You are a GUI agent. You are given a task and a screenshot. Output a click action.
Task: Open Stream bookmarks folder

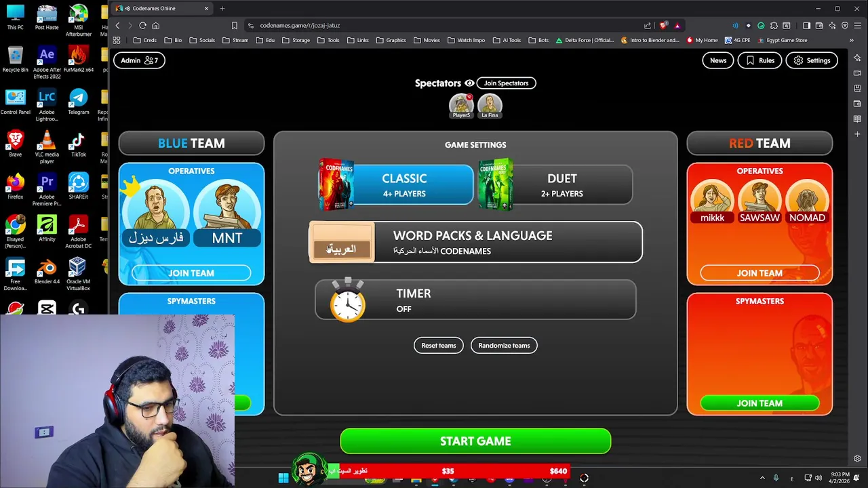235,40
